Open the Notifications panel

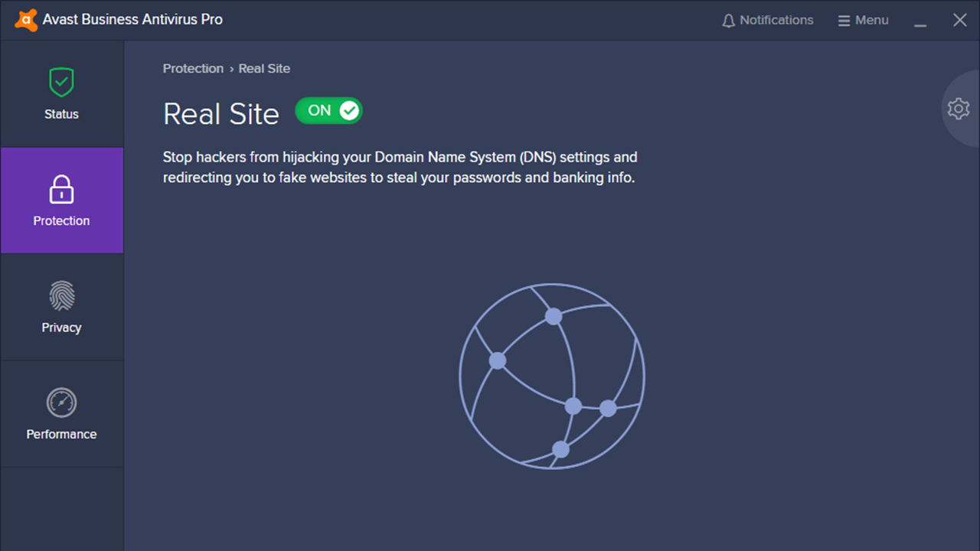pyautogui.click(x=768, y=21)
